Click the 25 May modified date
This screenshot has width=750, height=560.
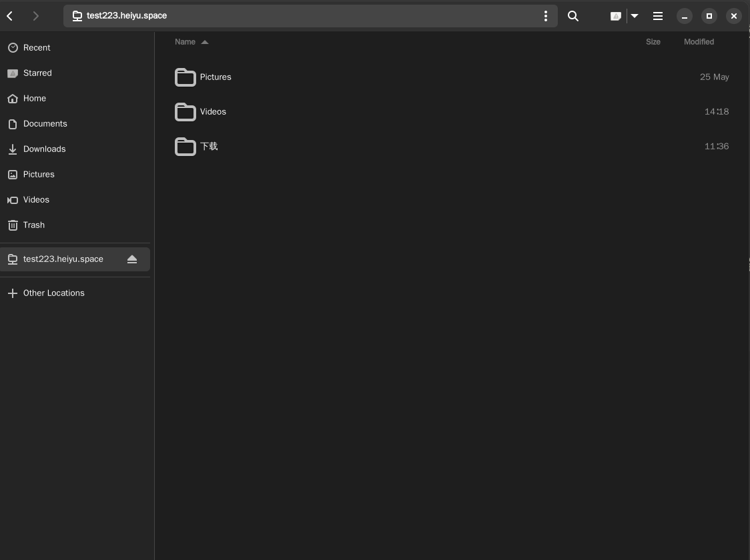714,77
